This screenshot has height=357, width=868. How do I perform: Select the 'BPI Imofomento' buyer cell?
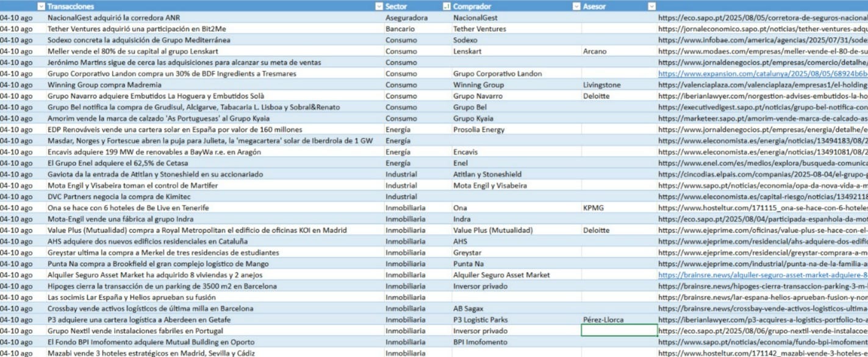(516, 342)
